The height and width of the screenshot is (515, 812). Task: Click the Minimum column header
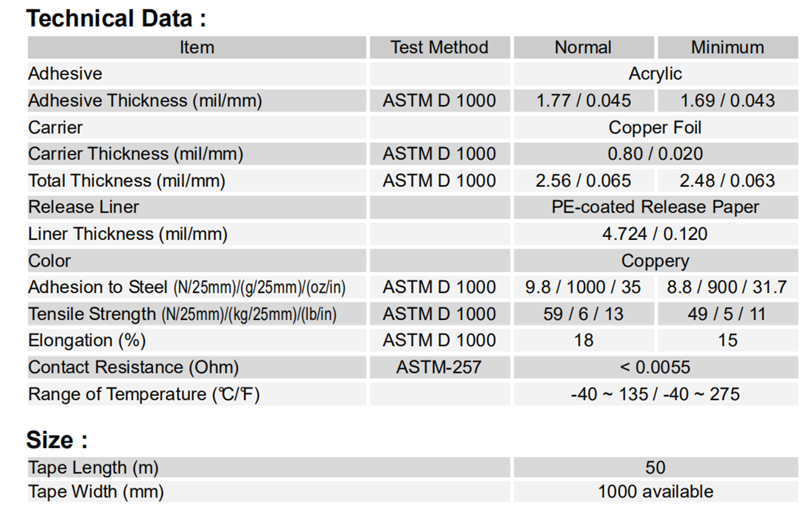pyautogui.click(x=727, y=47)
